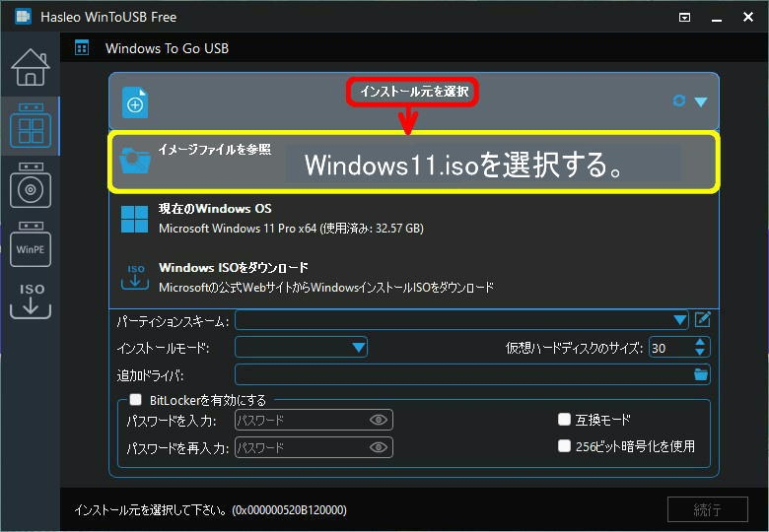Open the WinPE USB creator
The height and width of the screenshot is (532, 769).
31,244
